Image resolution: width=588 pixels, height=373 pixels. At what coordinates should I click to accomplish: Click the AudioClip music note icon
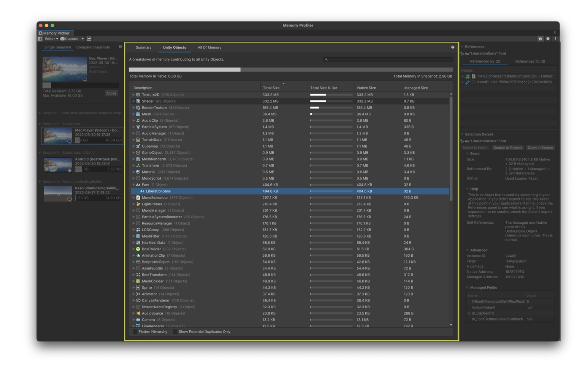coord(138,121)
